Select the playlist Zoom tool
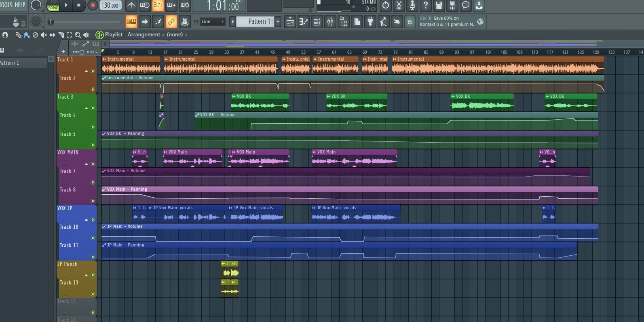644x322 pixels. point(78,35)
